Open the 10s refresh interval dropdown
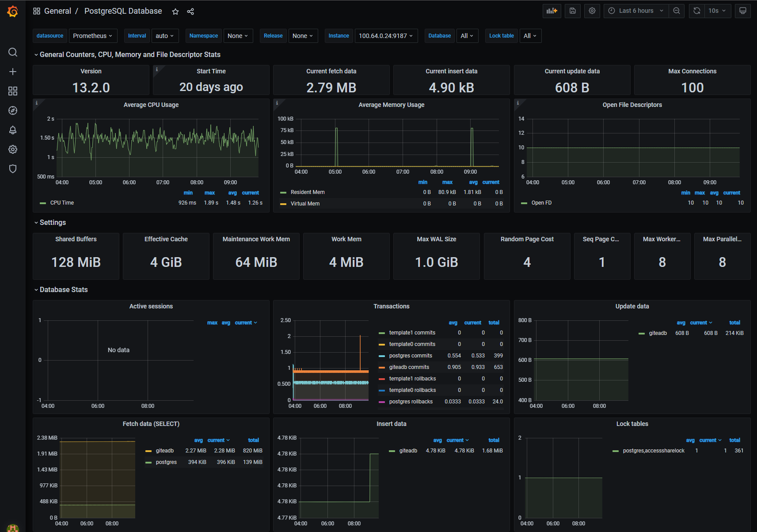This screenshot has width=757, height=532. [717, 11]
